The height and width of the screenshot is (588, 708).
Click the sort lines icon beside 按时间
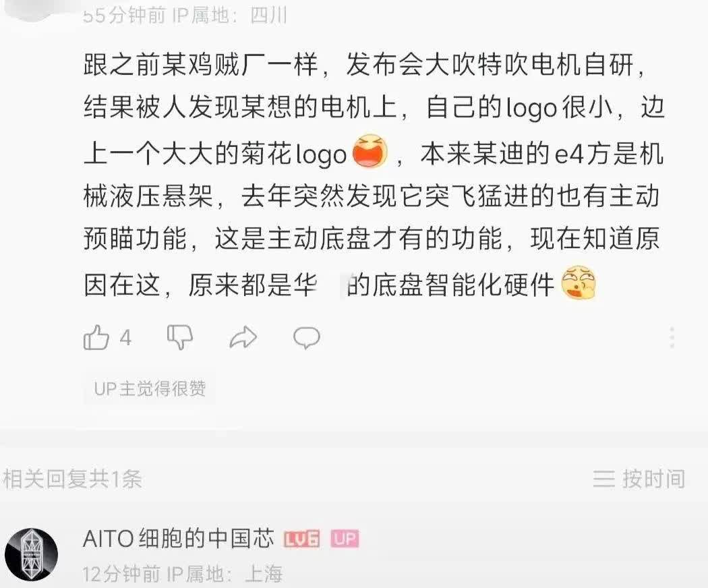(603, 479)
